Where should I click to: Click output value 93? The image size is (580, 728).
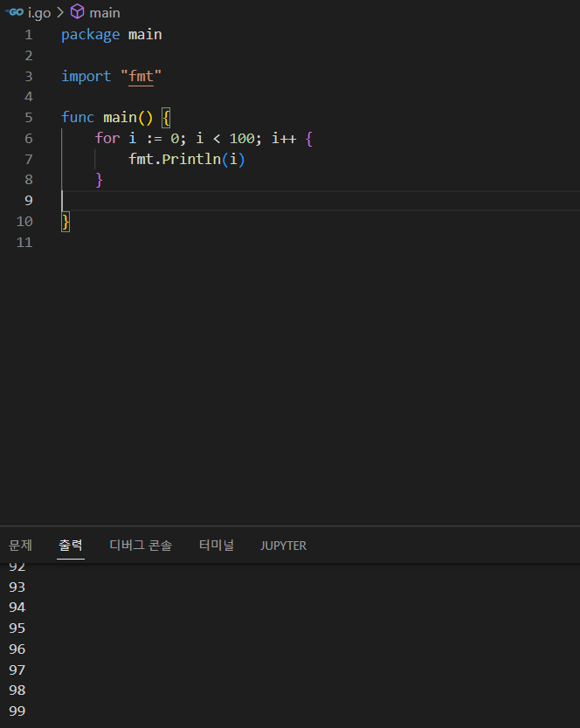pyautogui.click(x=17, y=587)
